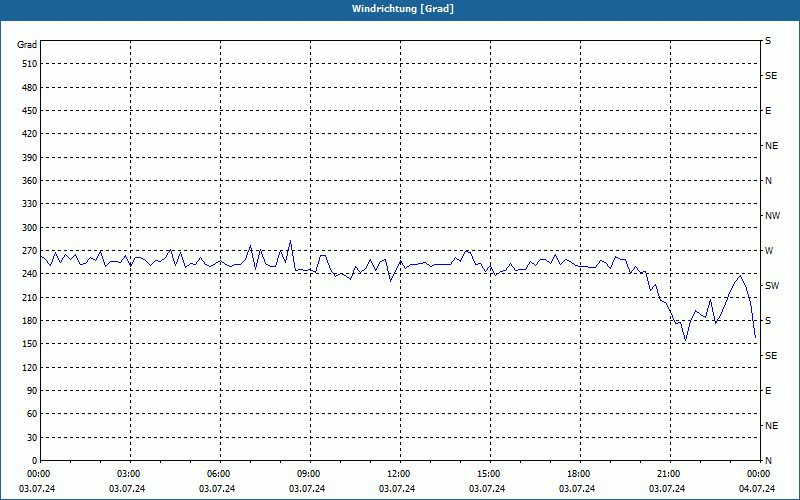Pick the 18:00 time axis label

pyautogui.click(x=579, y=474)
